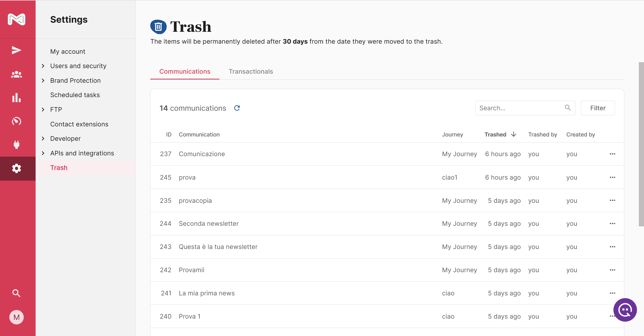Expand the FTP settings section
This screenshot has width=644, height=336.
(43, 109)
